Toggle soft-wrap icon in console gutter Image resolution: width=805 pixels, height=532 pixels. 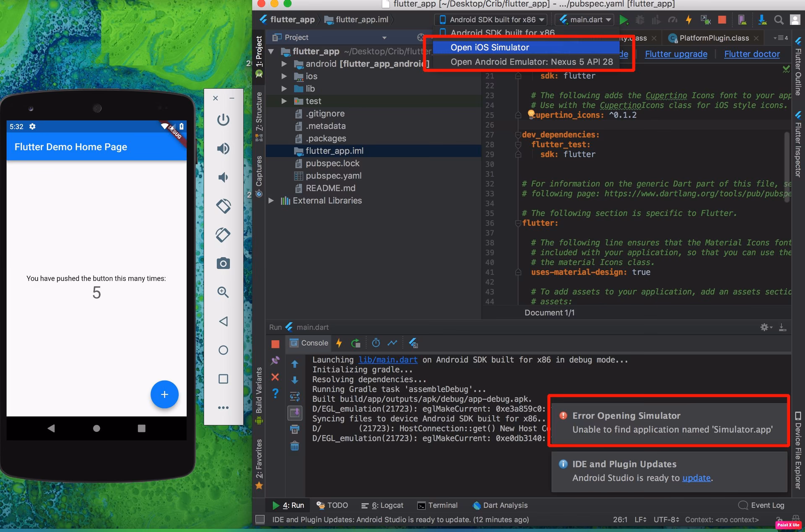(x=295, y=396)
